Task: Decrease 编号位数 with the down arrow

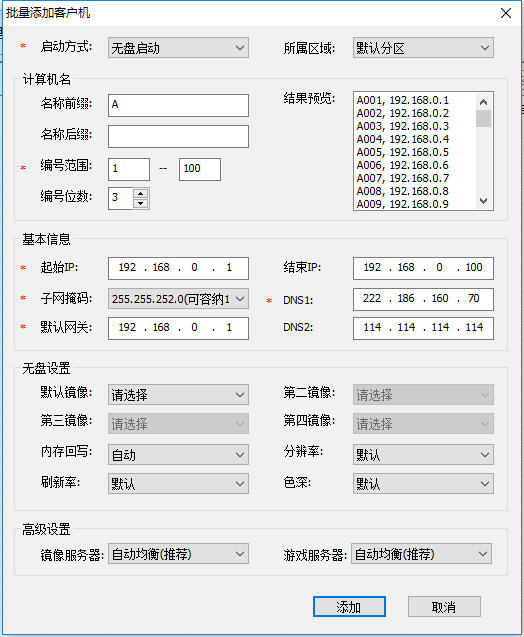Action: click(141, 204)
